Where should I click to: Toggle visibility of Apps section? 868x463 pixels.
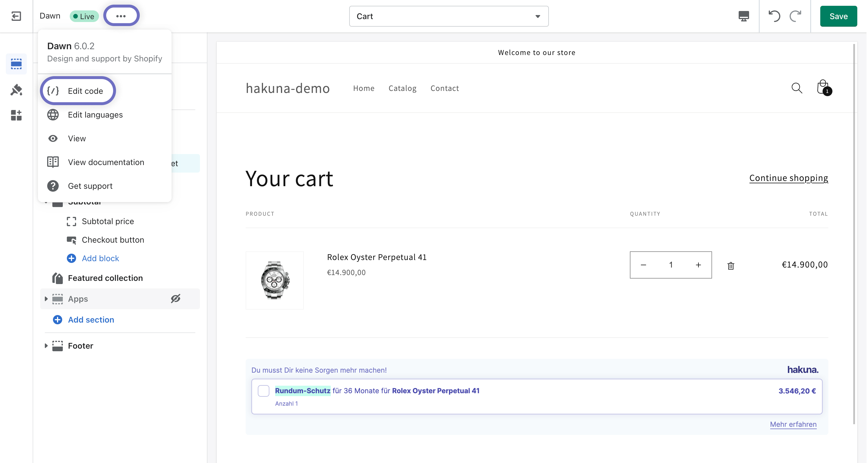point(176,299)
